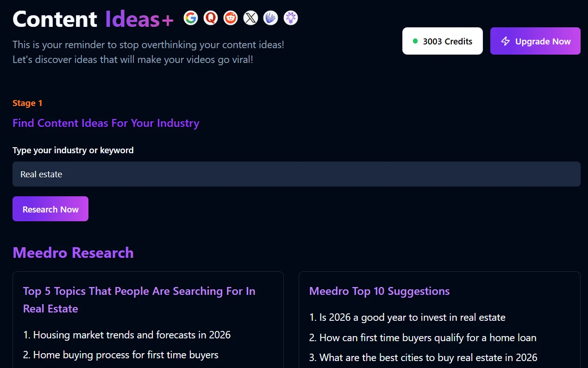
Task: Click 'Home buying process for first time buyers'
Action: [x=121, y=355]
